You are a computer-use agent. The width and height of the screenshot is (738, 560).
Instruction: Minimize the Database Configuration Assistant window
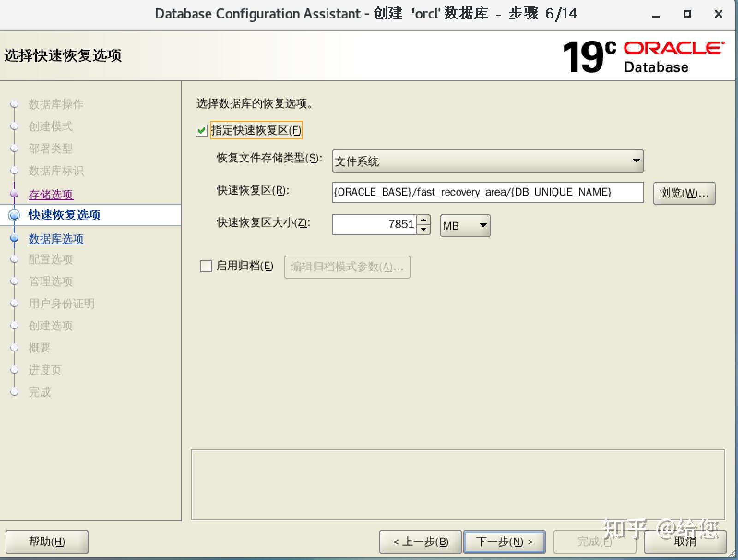tap(655, 14)
